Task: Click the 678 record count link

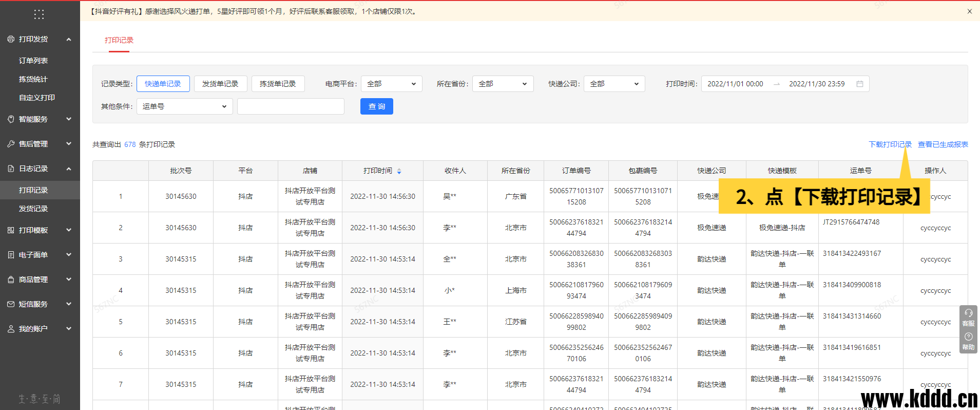Action: 130,144
